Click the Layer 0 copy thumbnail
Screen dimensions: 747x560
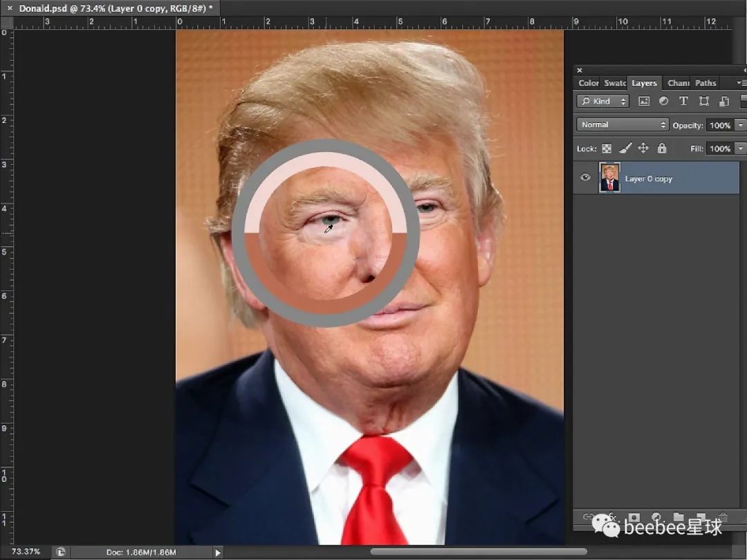[609, 178]
